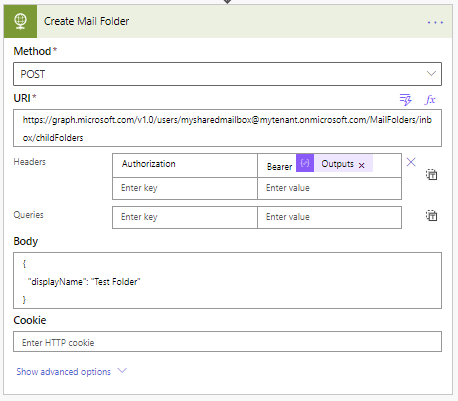The image size is (458, 401).
Task: Remove the Outputs token with its x
Action: pyautogui.click(x=362, y=165)
